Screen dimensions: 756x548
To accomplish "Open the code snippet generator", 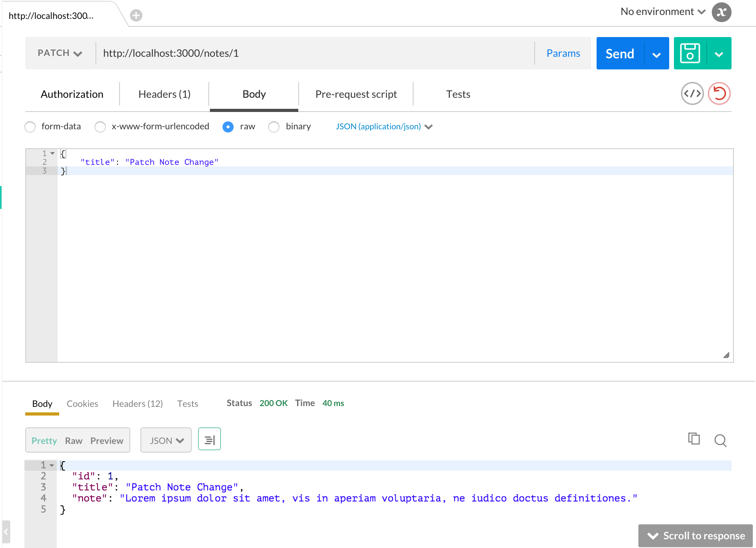I will 692,93.
